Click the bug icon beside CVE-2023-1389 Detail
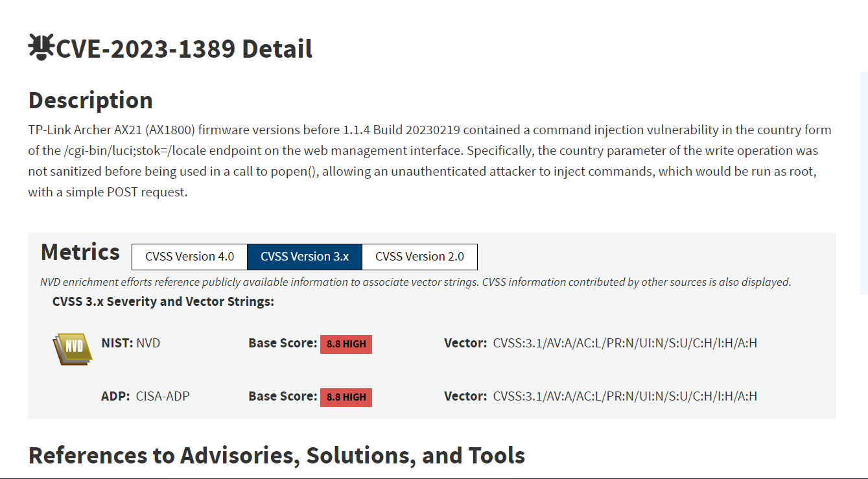This screenshot has width=868, height=479. (41, 48)
